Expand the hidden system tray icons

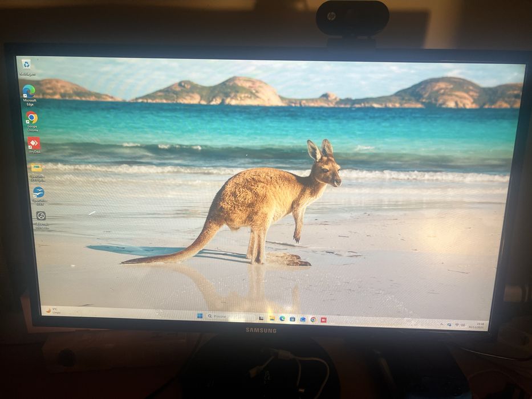(x=442, y=324)
